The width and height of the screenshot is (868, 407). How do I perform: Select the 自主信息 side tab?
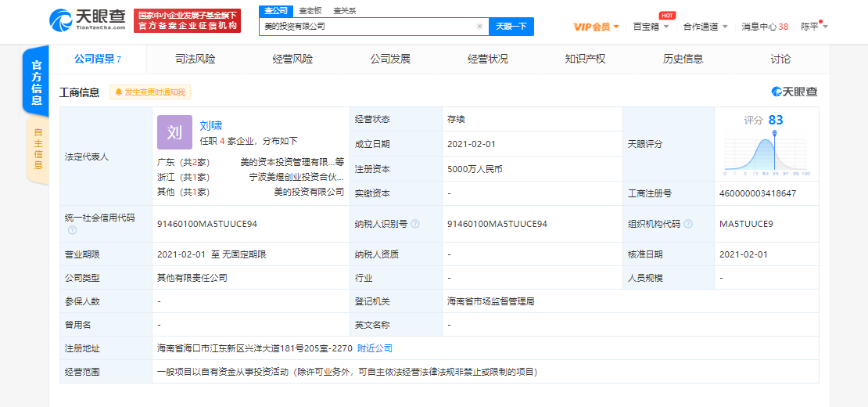[x=38, y=149]
